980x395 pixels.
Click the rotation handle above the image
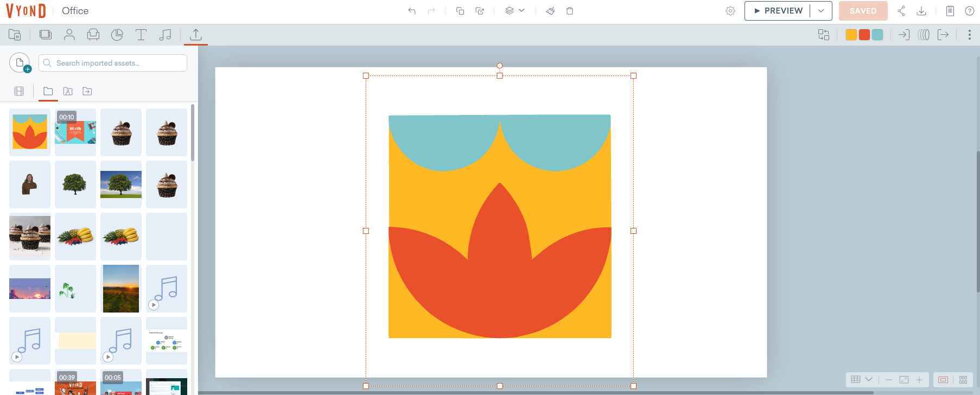[x=500, y=66]
